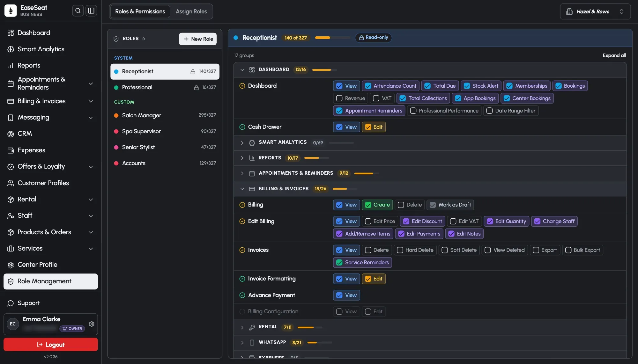Open Customer Profiles in the sidebar
This screenshot has width=638, height=364.
coord(51,183)
